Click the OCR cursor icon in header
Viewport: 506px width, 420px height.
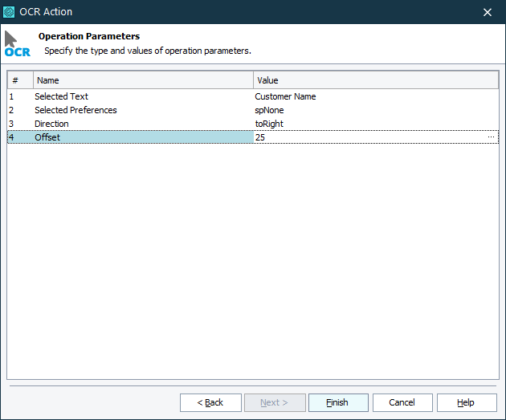click(x=17, y=43)
